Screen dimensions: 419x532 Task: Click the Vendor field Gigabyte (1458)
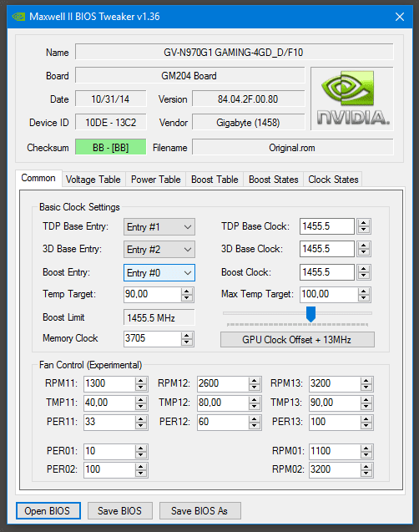[x=249, y=122]
